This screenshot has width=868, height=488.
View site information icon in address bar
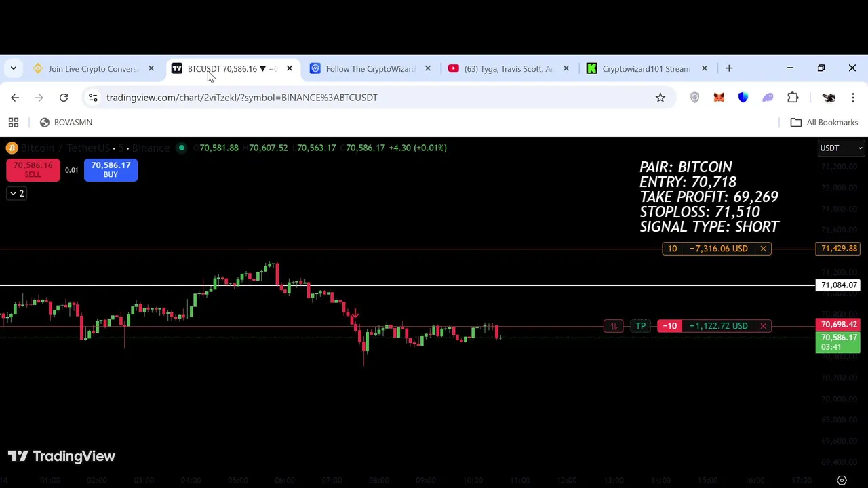(93, 98)
